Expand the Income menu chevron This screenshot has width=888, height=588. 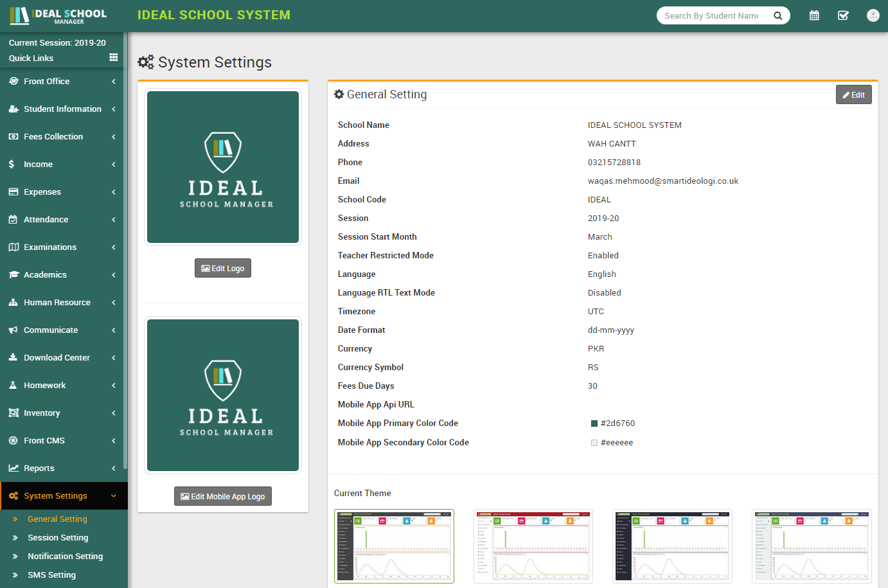point(114,164)
